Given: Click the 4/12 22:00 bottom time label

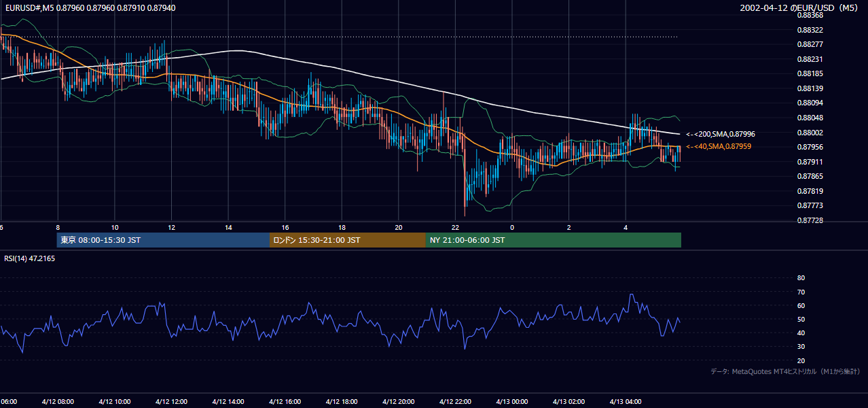Looking at the screenshot, I should pos(455,401).
